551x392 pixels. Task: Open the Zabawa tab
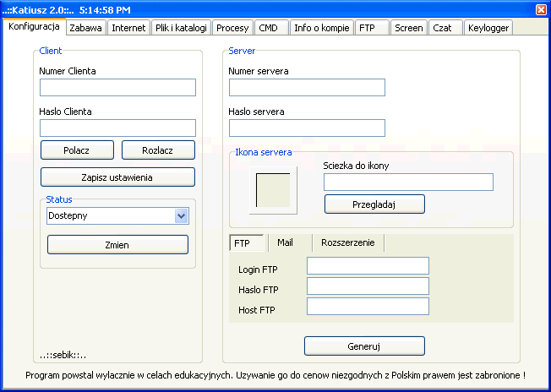tap(86, 28)
